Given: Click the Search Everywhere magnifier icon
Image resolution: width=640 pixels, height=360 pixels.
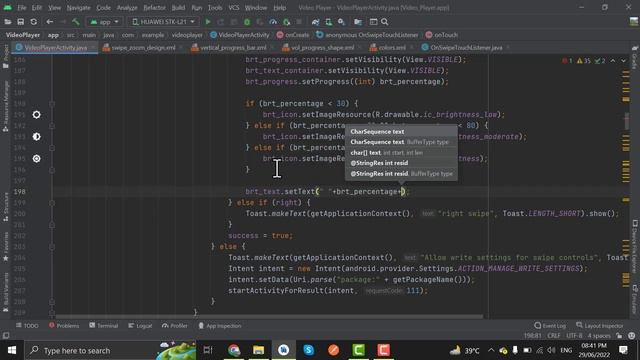Looking at the screenshot, I should point(384,22).
